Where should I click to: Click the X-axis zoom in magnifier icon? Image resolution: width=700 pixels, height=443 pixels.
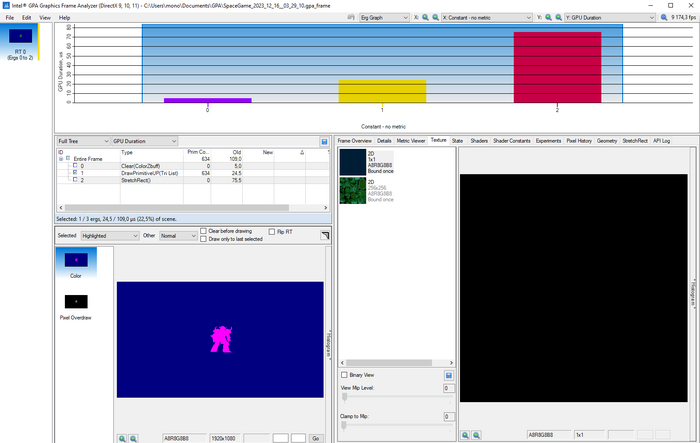pos(423,18)
